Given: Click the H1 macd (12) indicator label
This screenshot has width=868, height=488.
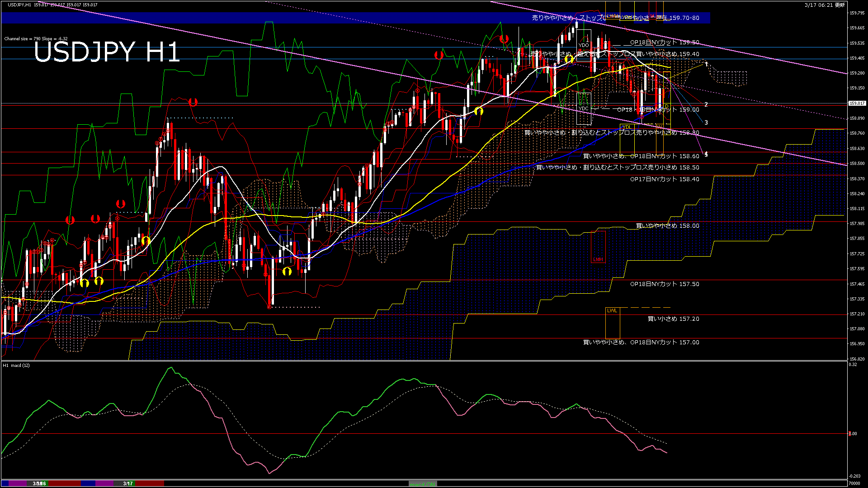Looking at the screenshot, I should tap(16, 365).
